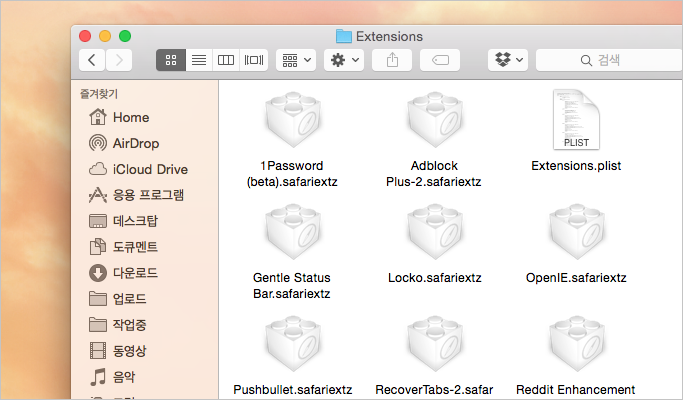Switch to list view
The width and height of the screenshot is (683, 400).
(x=199, y=60)
